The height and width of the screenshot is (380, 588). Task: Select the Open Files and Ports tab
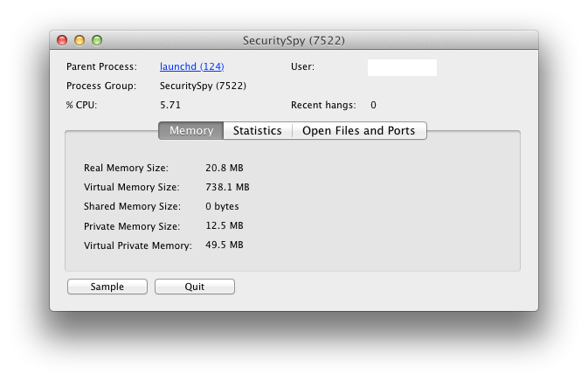(358, 130)
